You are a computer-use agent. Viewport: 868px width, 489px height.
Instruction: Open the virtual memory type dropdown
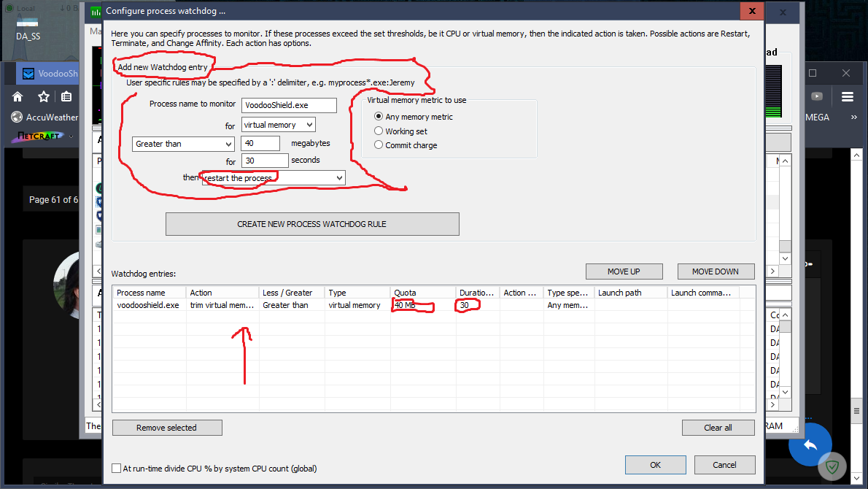click(x=279, y=125)
